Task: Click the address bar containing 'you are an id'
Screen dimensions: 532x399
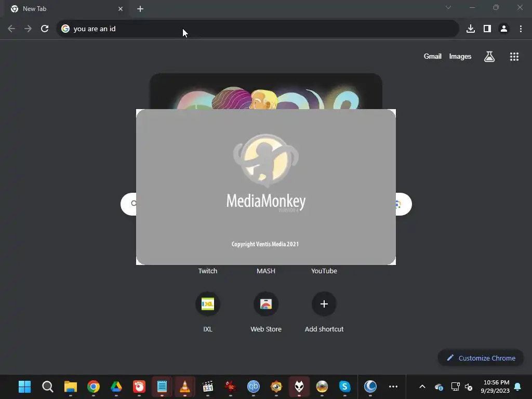Action: tap(258, 29)
